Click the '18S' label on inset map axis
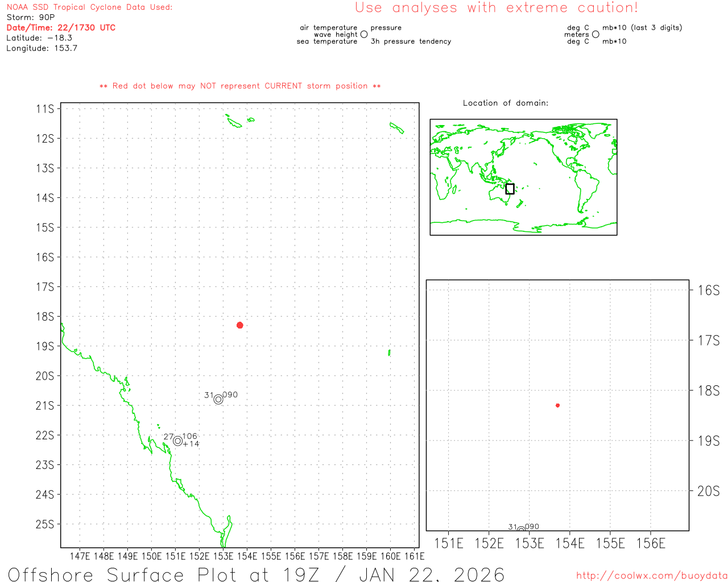Image resolution: width=728 pixels, height=582 pixels. (x=708, y=390)
